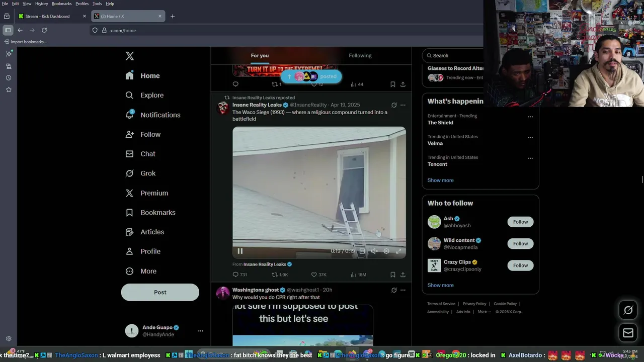Click site security shield in address bar
The height and width of the screenshot is (362, 644).
click(x=95, y=30)
